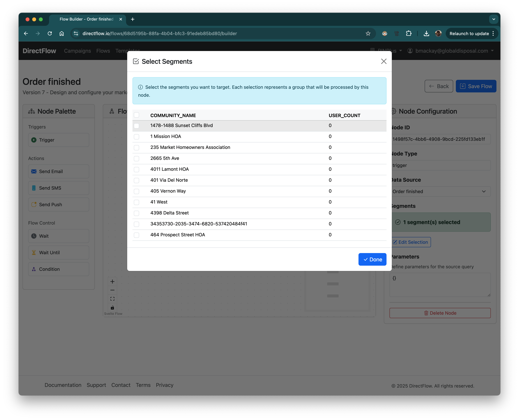
Task: Expand the browser tab search chevron
Action: [494, 19]
